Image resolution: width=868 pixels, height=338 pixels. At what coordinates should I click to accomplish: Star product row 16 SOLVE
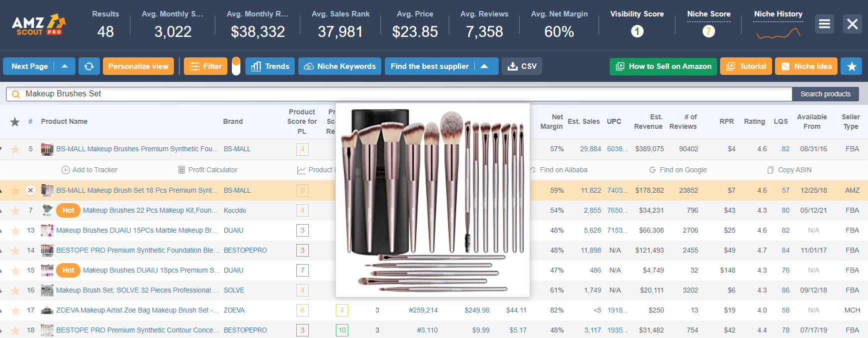(15, 291)
